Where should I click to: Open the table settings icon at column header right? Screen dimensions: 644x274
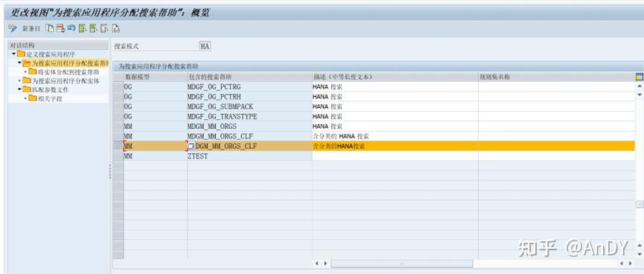pyautogui.click(x=639, y=77)
